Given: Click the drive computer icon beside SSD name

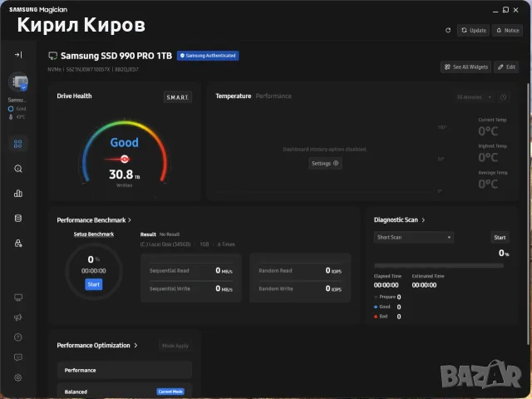Looking at the screenshot, I should pyautogui.click(x=52, y=56).
